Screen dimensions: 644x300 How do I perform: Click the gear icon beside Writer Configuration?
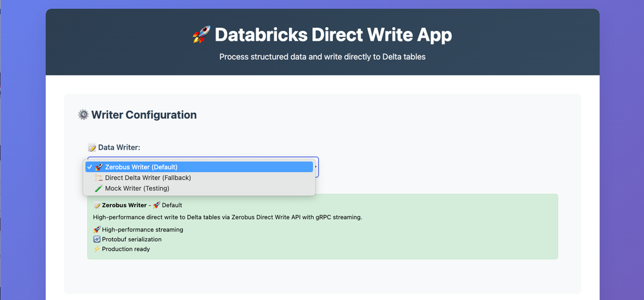(83, 115)
